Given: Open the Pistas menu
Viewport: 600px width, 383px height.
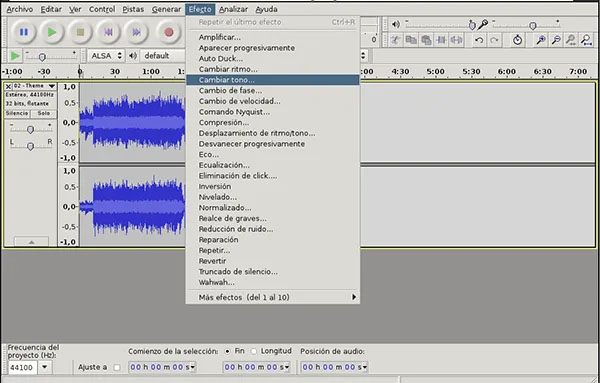Looking at the screenshot, I should (x=133, y=9).
